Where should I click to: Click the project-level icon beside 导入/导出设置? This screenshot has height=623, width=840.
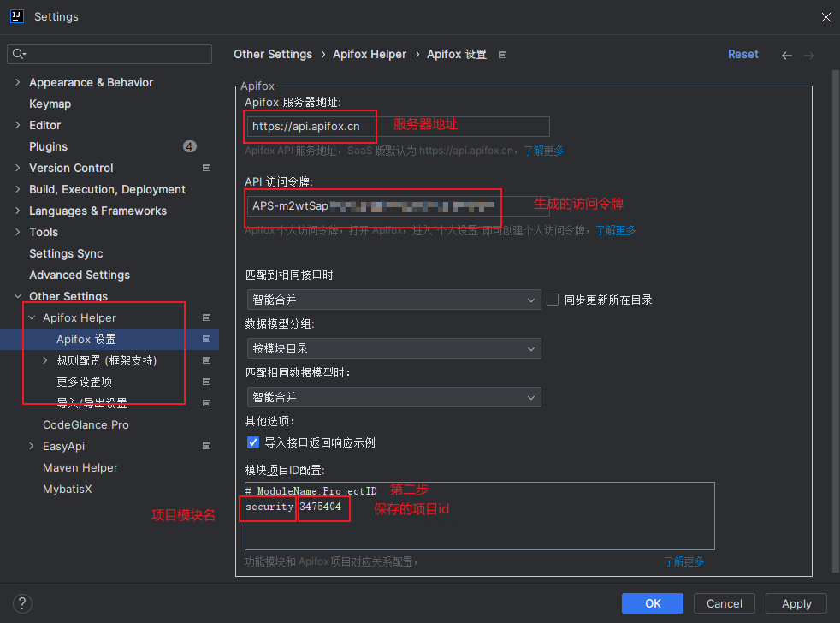point(206,403)
